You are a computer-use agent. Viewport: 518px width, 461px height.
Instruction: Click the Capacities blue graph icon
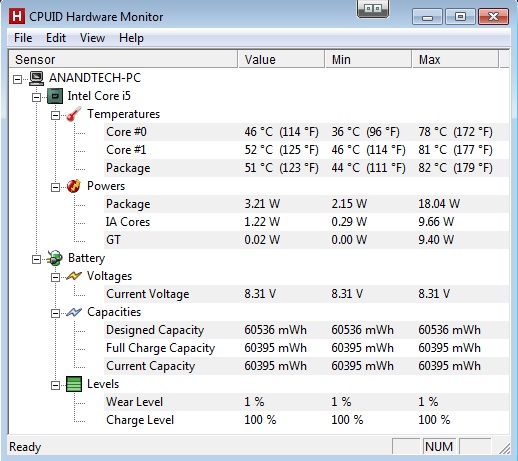click(74, 312)
